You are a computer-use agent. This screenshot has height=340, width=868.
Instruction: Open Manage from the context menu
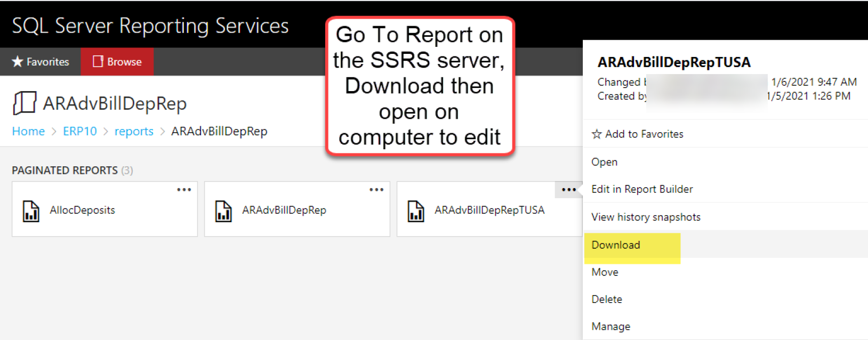[725, 327]
